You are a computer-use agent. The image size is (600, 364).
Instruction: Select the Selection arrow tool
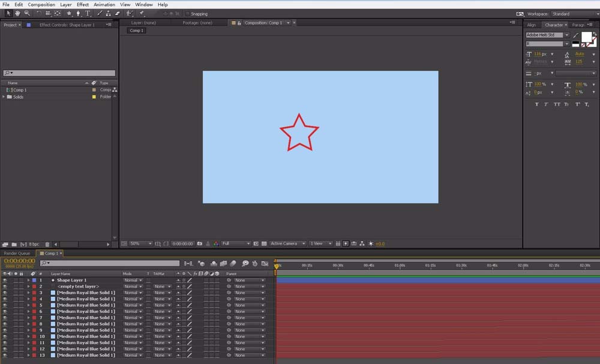point(9,13)
